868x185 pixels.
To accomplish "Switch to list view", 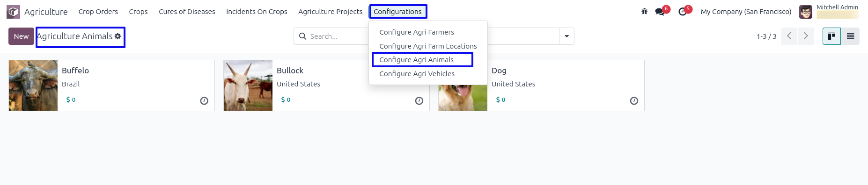I will (850, 36).
